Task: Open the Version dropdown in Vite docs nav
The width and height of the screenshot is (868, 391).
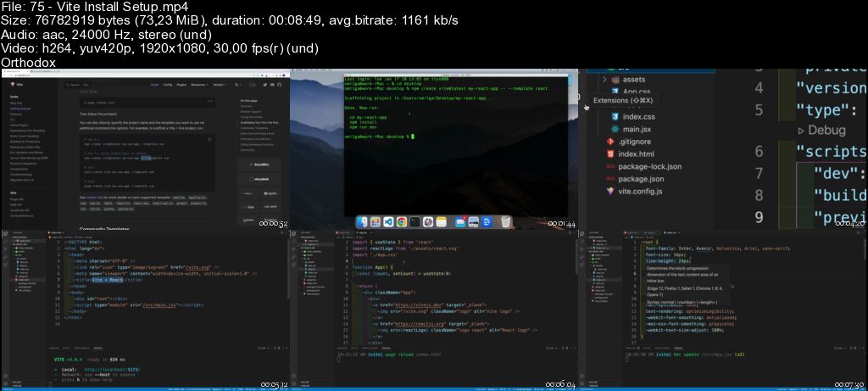Action: pyautogui.click(x=220, y=85)
